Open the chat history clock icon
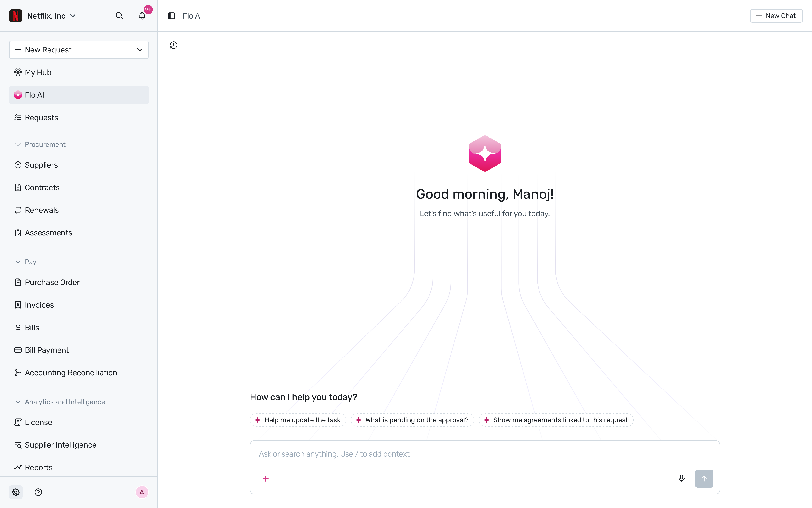The height and width of the screenshot is (508, 812). [173, 45]
